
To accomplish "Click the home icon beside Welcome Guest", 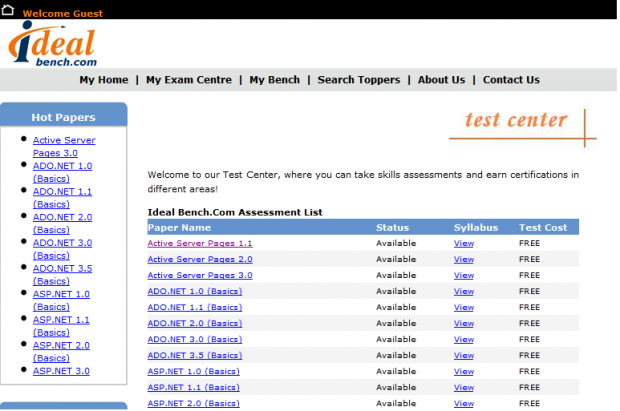I will [x=9, y=13].
